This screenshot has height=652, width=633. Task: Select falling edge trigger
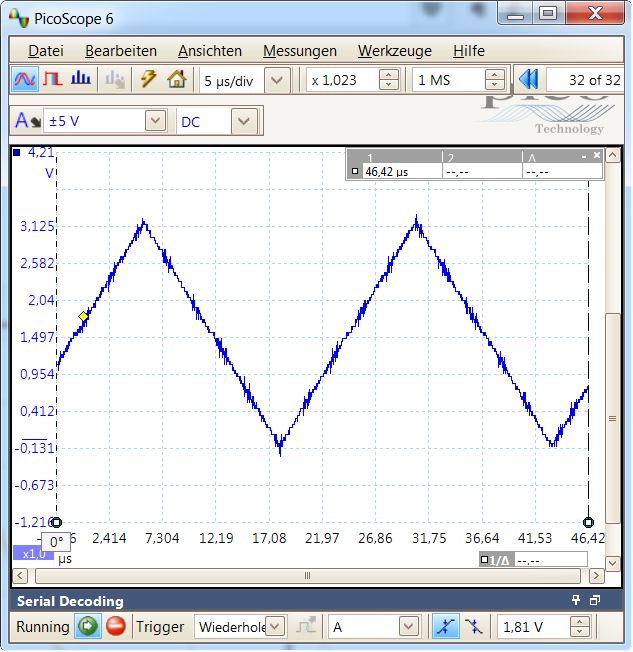(473, 627)
